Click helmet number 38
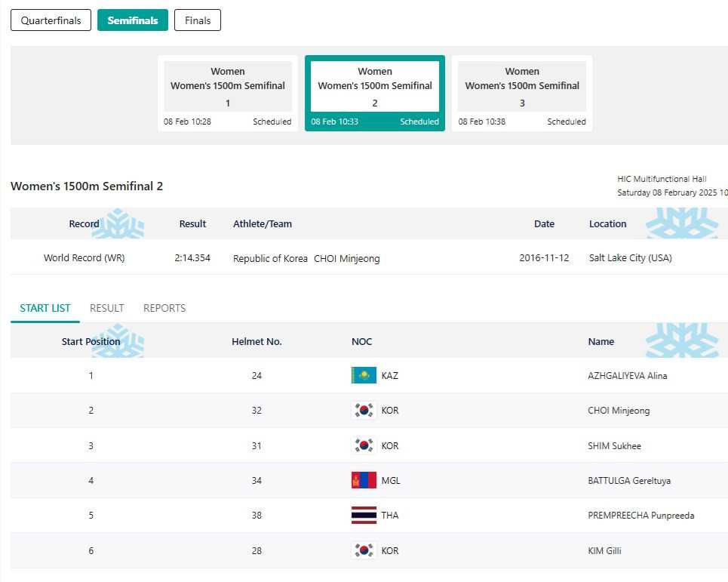The height and width of the screenshot is (582, 728). 256,515
